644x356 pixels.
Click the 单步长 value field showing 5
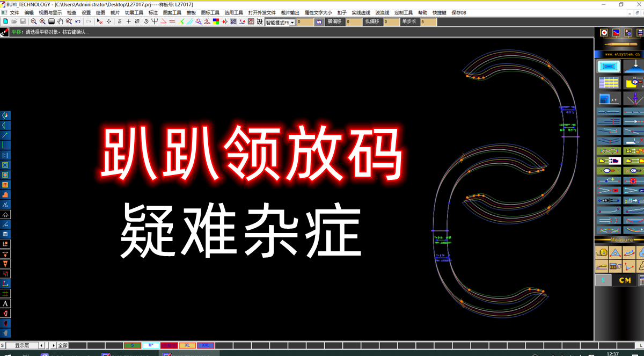[x=429, y=22]
